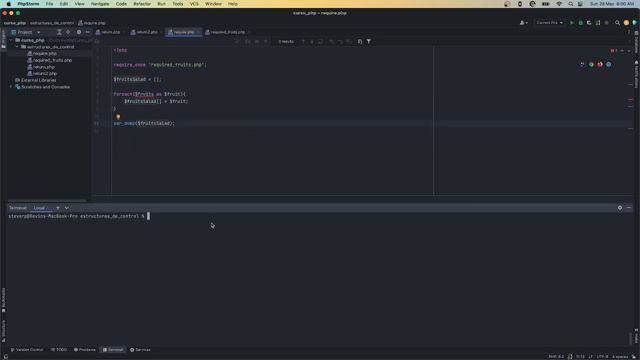The image size is (640, 360).
Task: Open the Services tool window
Action: click(140, 350)
